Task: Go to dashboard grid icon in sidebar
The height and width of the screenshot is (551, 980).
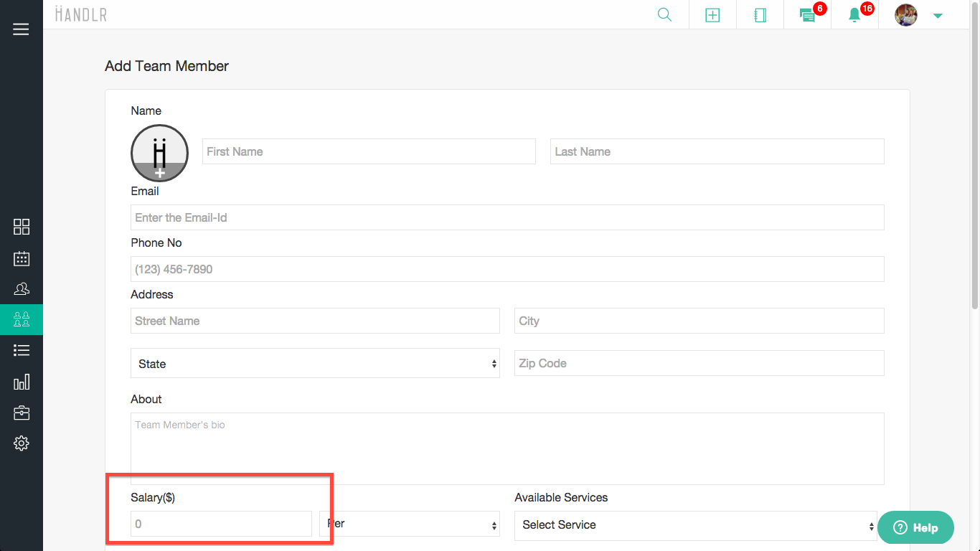Action: coord(22,227)
